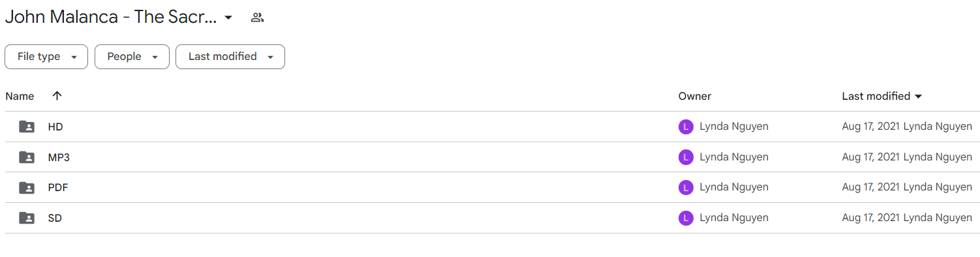Reverse sort order with the Name arrow
The height and width of the screenshot is (257, 980).
coord(57,96)
